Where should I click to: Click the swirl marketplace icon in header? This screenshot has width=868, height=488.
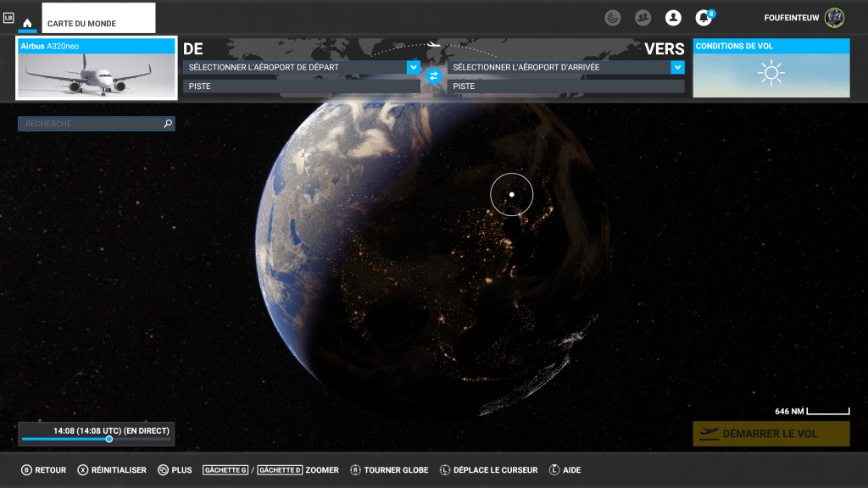point(612,18)
